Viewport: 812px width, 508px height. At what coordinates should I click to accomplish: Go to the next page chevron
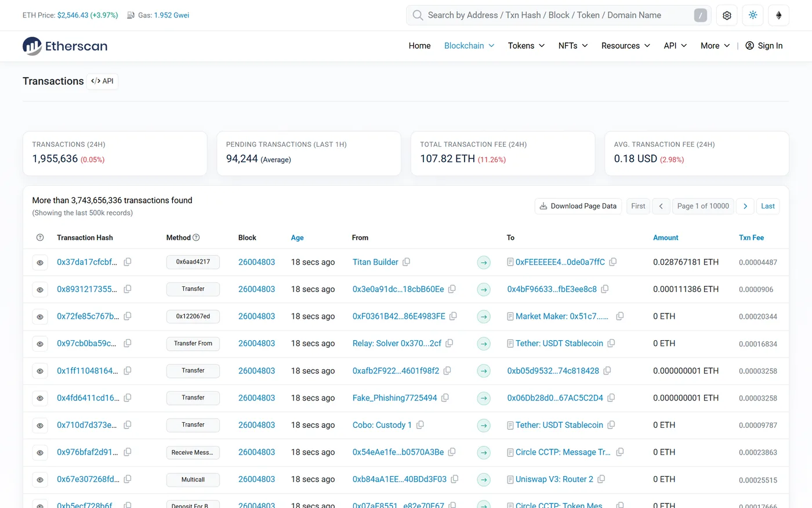tap(745, 206)
